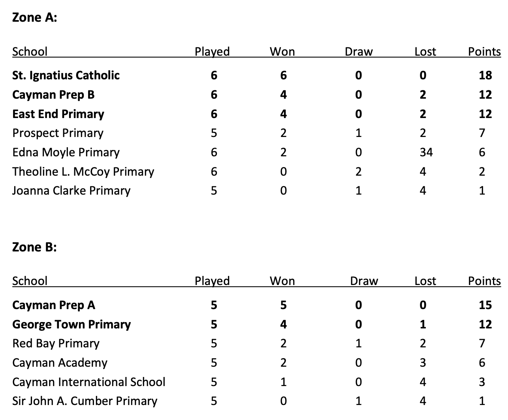The width and height of the screenshot is (508, 420).
Task: Click the Zone B Draw column header
Action: [364, 281]
